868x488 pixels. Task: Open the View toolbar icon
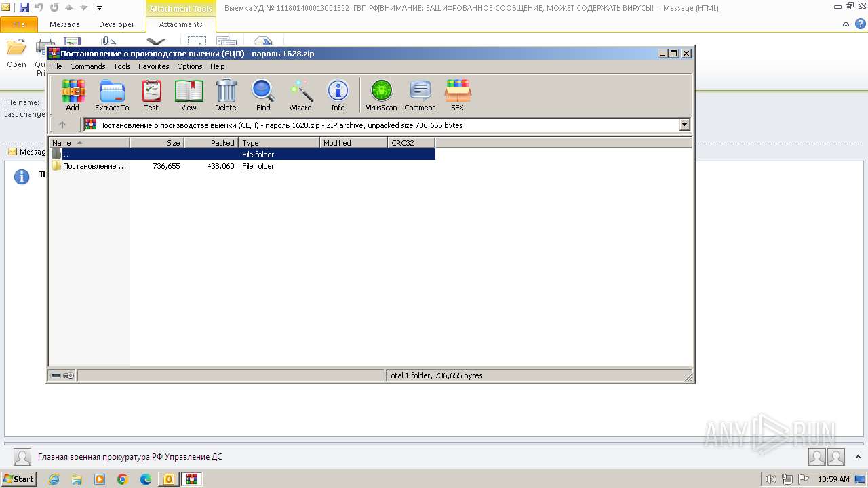189,95
